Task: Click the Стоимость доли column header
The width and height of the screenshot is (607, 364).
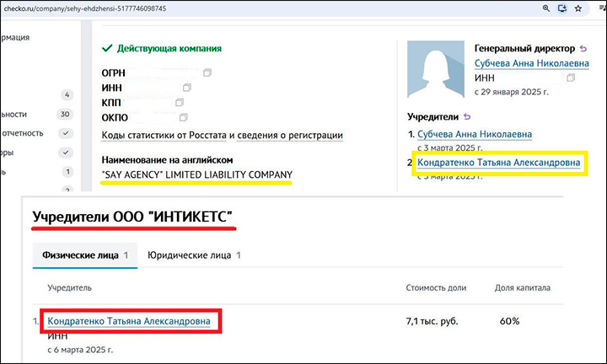Action: tap(436, 288)
